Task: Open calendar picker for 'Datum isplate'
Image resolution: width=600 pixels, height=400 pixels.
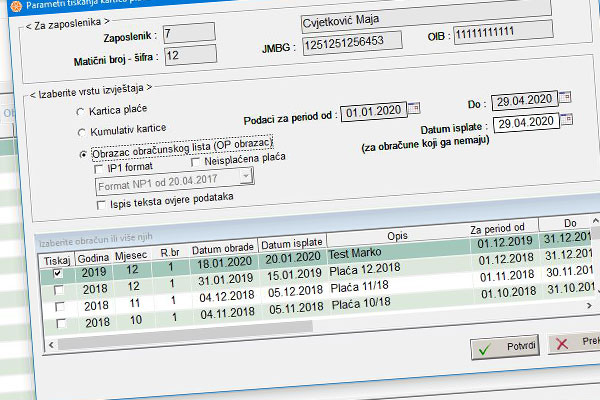Action: pyautogui.click(x=567, y=122)
